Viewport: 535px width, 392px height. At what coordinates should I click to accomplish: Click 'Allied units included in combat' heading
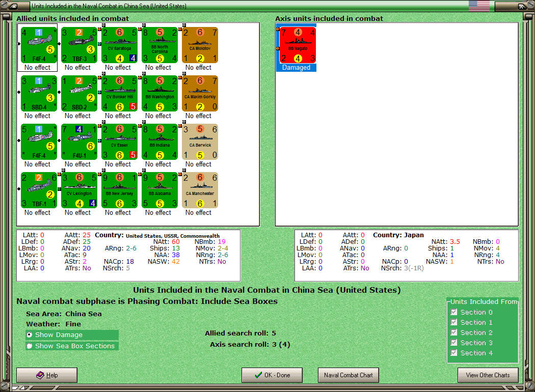(73, 18)
